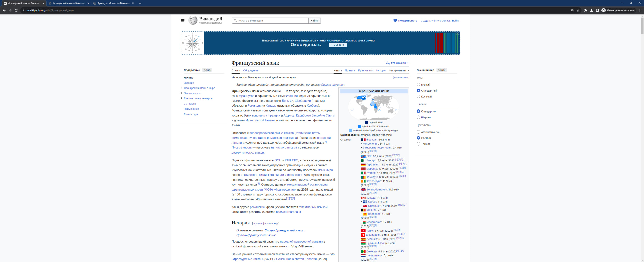The width and height of the screenshot is (644, 262).
Task: Select Широко page width
Action: point(418,117)
